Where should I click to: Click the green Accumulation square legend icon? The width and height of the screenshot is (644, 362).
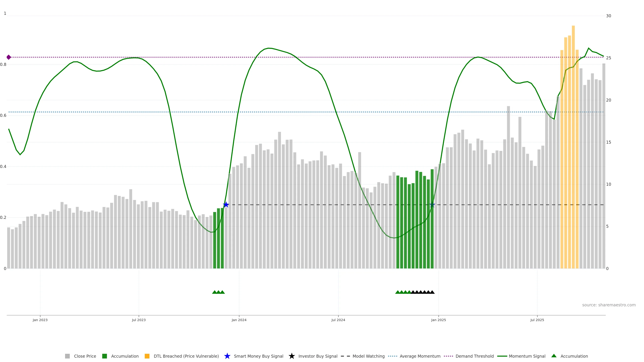(x=104, y=356)
